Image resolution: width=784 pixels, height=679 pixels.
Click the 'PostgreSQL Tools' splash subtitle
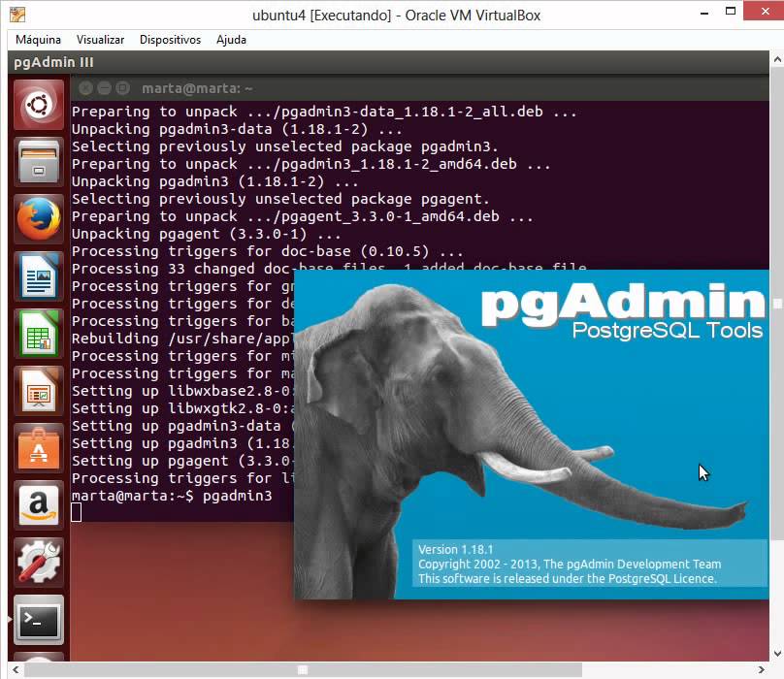667,331
